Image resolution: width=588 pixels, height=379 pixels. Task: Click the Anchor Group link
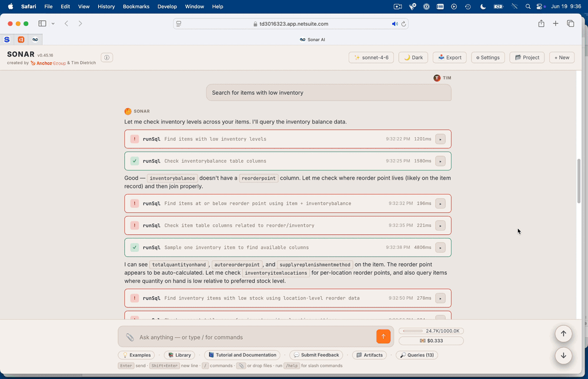pyautogui.click(x=48, y=63)
